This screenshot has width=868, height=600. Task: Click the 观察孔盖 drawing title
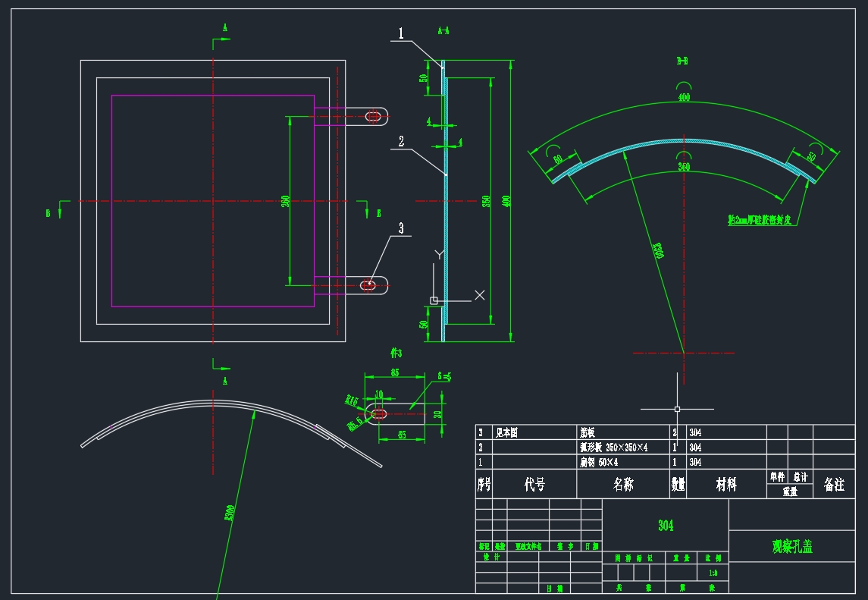[x=792, y=547]
